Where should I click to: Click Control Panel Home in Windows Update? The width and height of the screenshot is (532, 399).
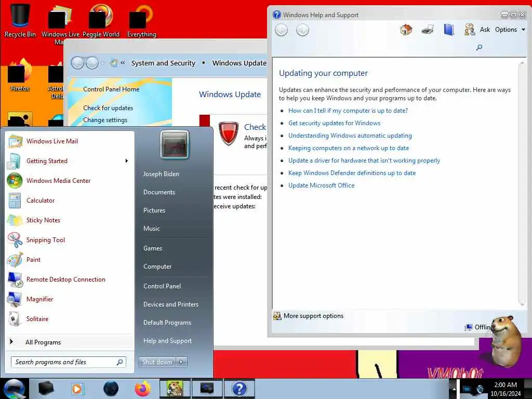pos(111,89)
